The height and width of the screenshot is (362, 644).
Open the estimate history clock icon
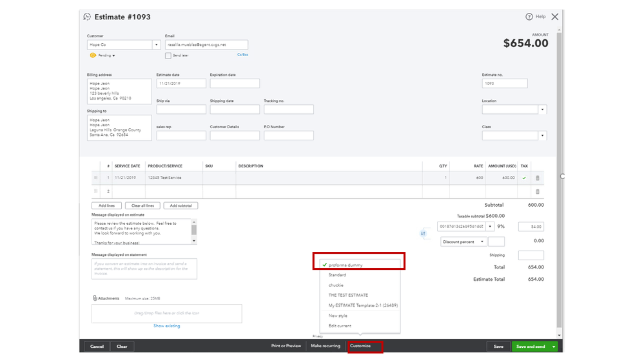[x=87, y=17]
